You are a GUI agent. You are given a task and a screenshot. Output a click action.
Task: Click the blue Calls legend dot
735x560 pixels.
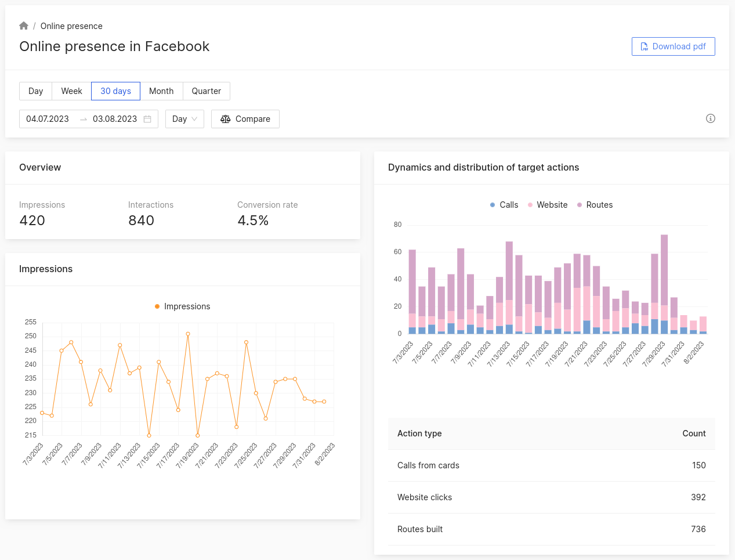pos(493,205)
